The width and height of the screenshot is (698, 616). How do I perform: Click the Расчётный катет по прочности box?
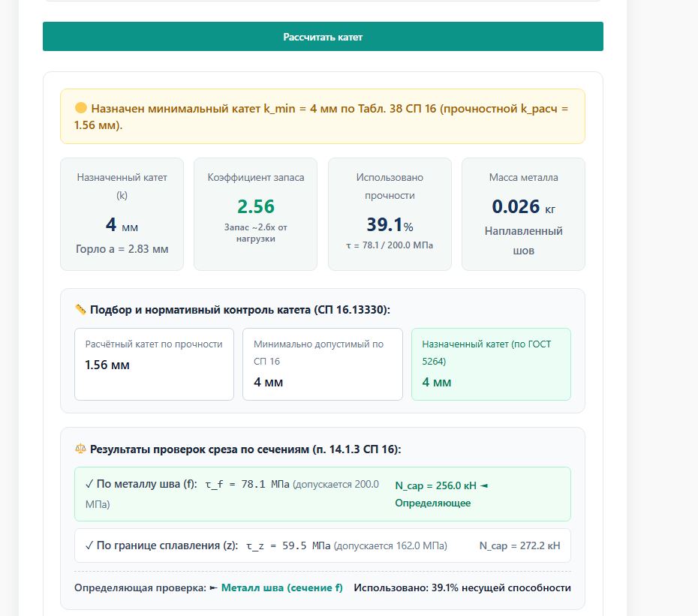point(154,364)
